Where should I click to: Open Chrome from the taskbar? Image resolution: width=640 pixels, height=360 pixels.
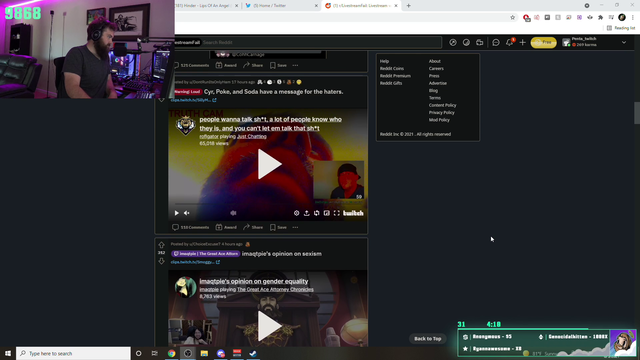pyautogui.click(x=171, y=353)
